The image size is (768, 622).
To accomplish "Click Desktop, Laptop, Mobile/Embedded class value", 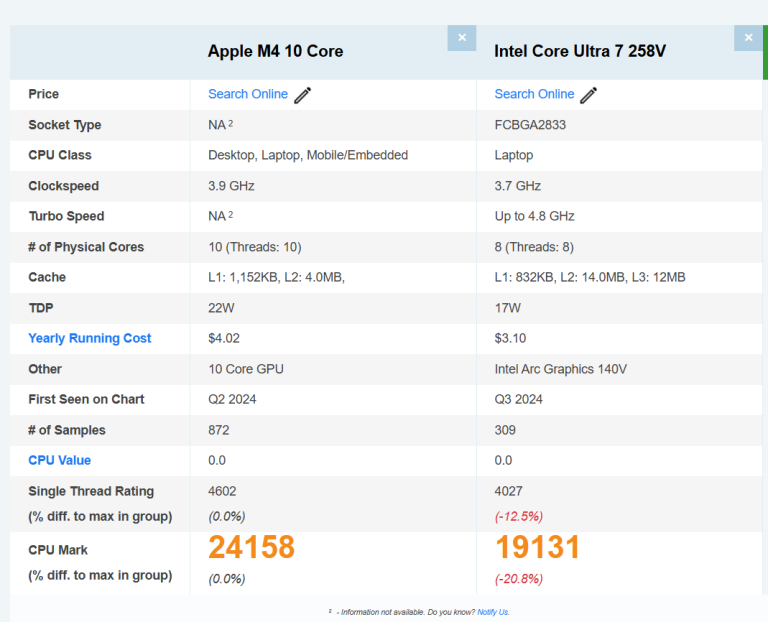I will pos(308,155).
